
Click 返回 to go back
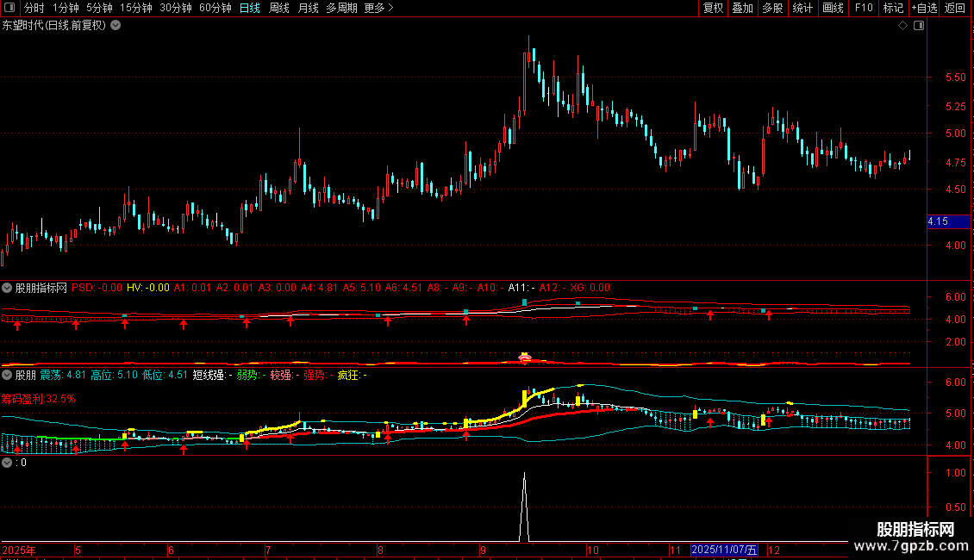click(x=955, y=8)
